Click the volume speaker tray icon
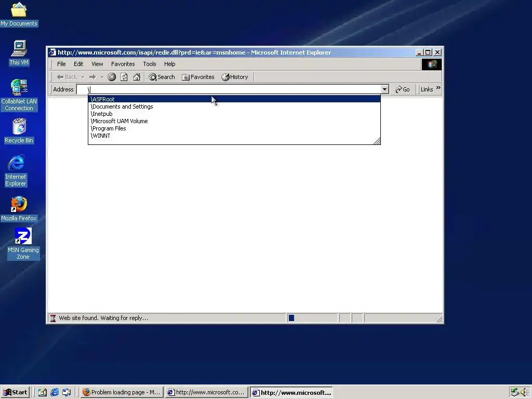 click(x=525, y=392)
